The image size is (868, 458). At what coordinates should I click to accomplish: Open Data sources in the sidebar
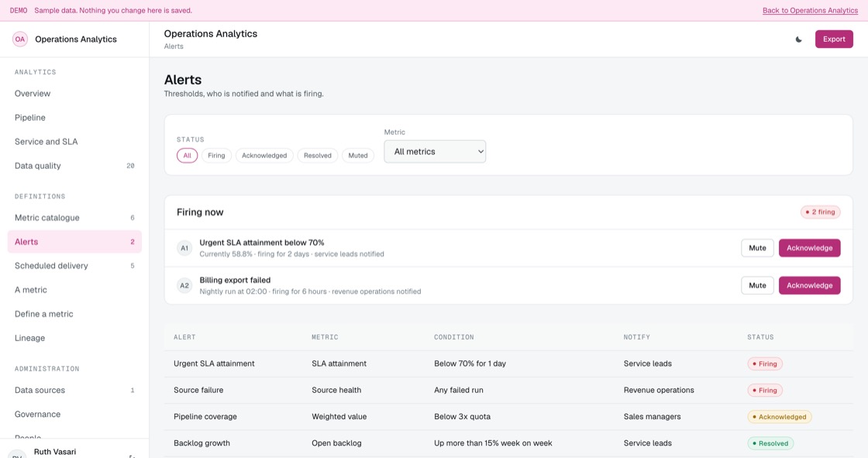pyautogui.click(x=74, y=390)
